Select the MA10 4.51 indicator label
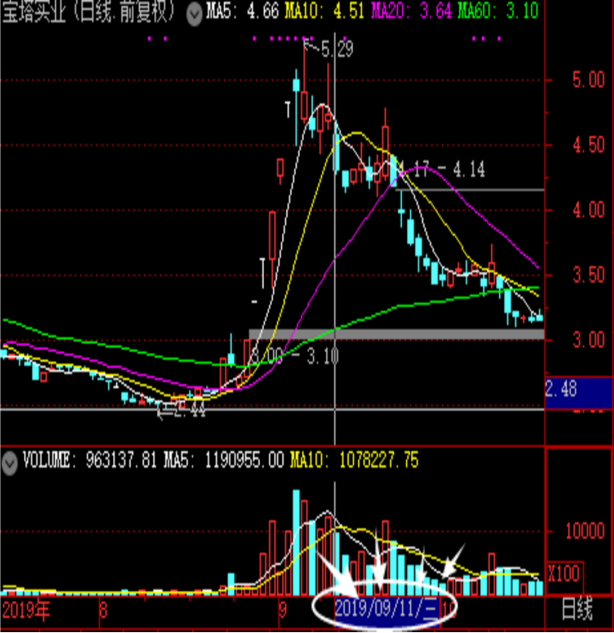The height and width of the screenshot is (633, 614). (x=325, y=11)
